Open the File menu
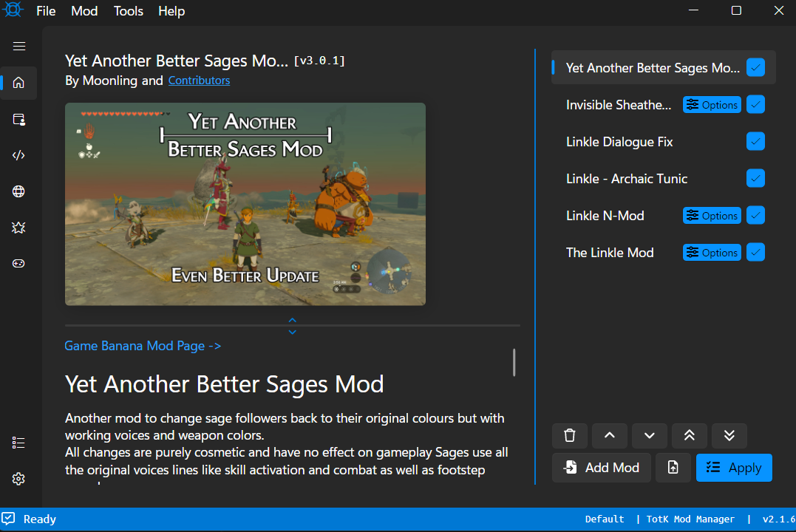The image size is (796, 532). pos(46,10)
